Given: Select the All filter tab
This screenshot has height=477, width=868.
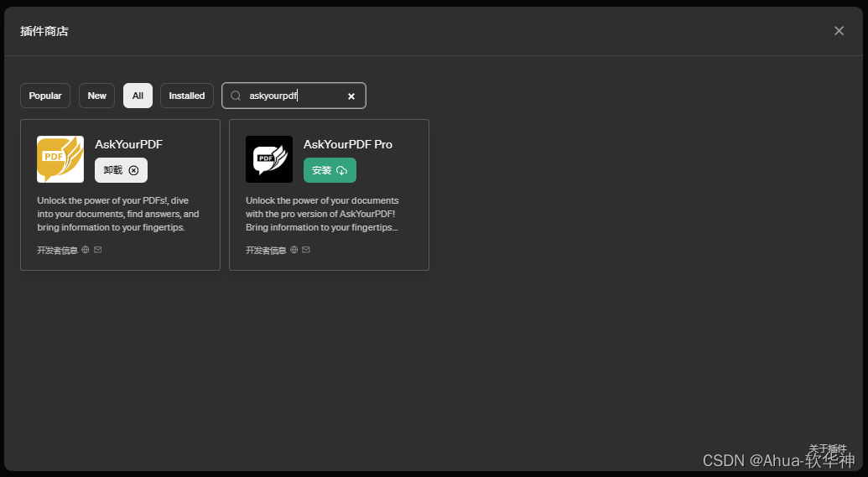Looking at the screenshot, I should tap(138, 96).
